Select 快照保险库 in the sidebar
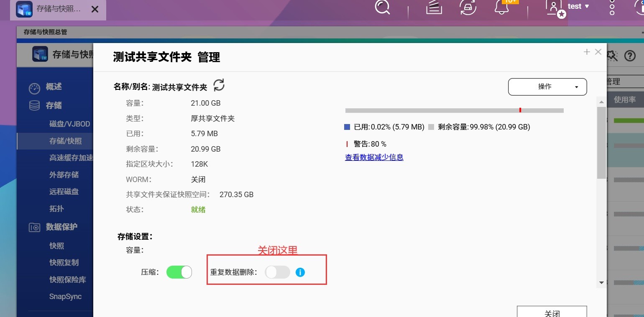This screenshot has width=644, height=317. click(x=68, y=279)
